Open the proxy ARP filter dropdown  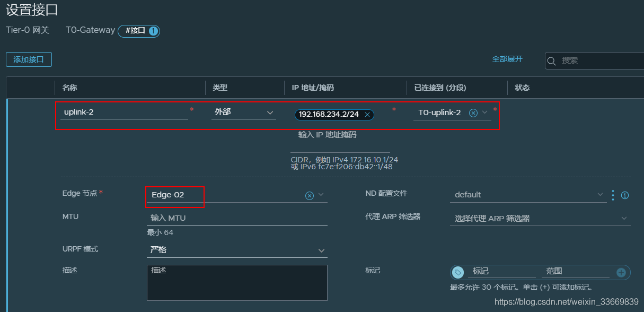540,218
